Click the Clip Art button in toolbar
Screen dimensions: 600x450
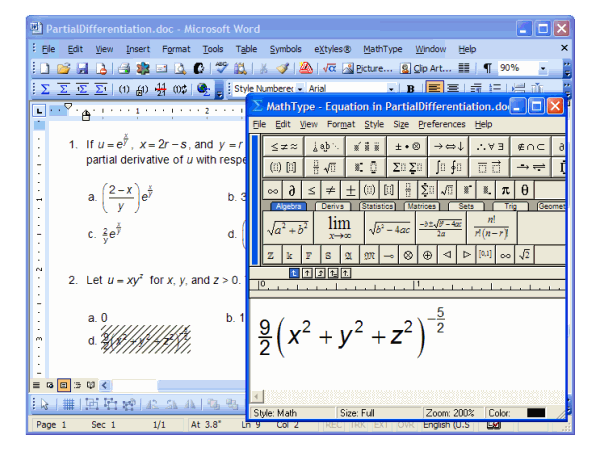pos(425,68)
